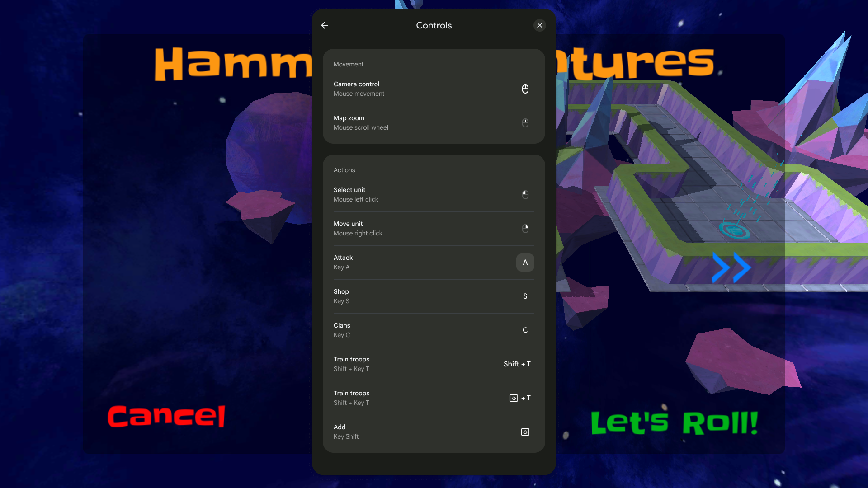Select the Shop Key S binding
The image size is (868, 488).
click(x=434, y=296)
